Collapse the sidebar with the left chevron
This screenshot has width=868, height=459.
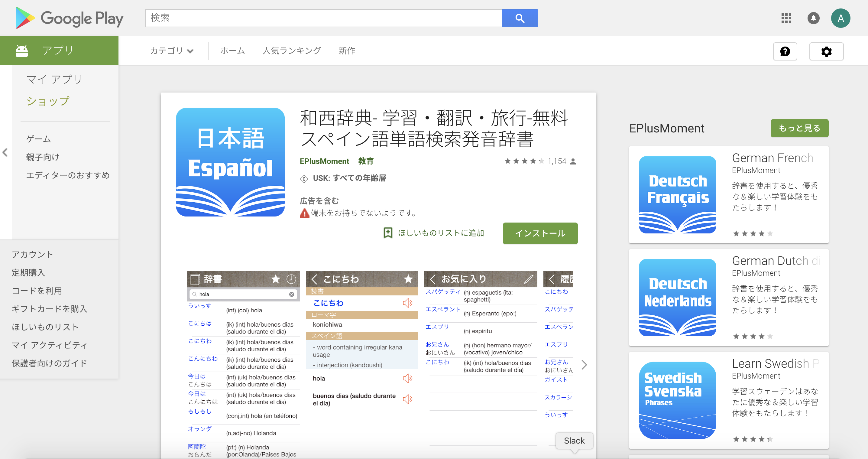point(5,152)
